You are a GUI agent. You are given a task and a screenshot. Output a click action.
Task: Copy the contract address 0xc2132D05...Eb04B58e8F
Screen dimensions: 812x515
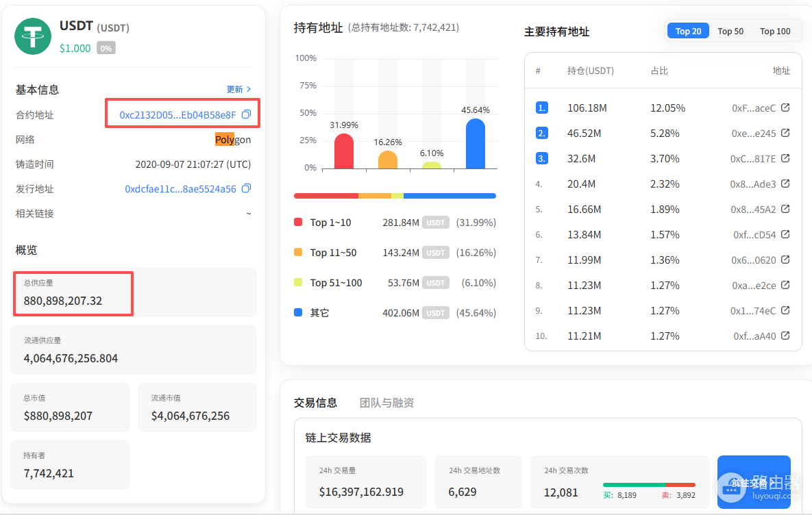(247, 114)
